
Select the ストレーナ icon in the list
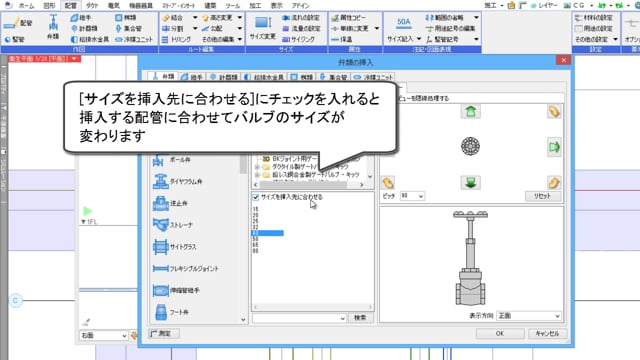(x=160, y=225)
